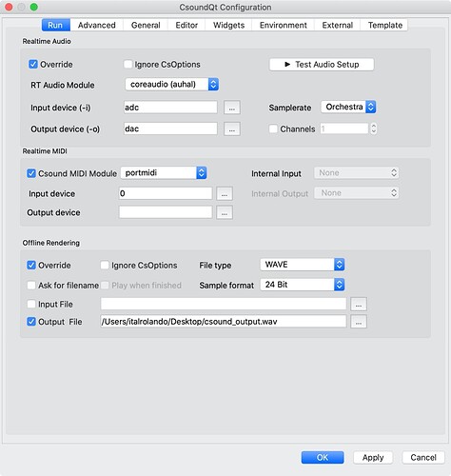Browse for audio Input device (-i)
451x476 pixels.
point(232,108)
